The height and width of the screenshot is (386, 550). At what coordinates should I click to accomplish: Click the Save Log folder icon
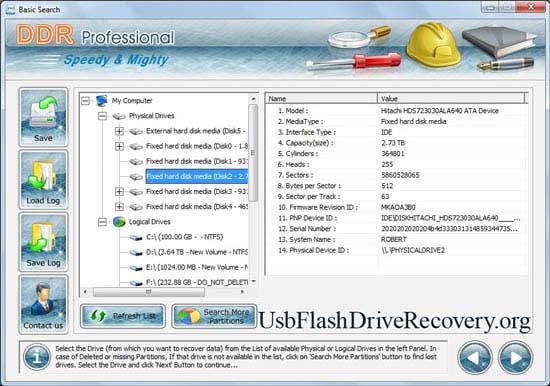click(x=43, y=242)
